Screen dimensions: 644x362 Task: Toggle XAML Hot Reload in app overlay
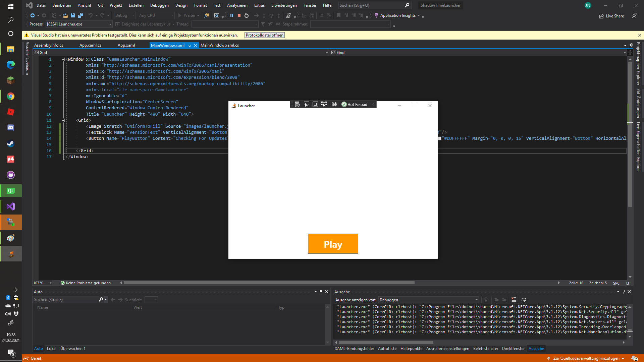click(x=355, y=104)
